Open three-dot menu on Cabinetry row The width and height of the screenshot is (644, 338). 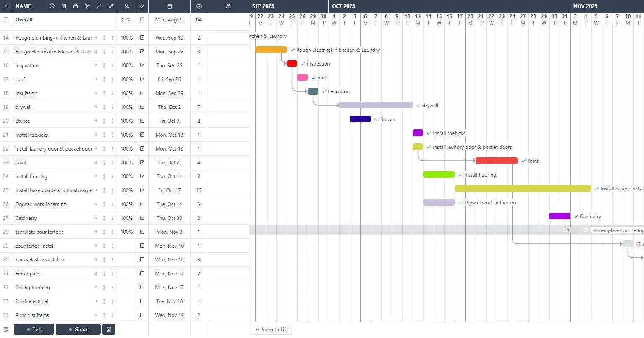pyautogui.click(x=113, y=218)
